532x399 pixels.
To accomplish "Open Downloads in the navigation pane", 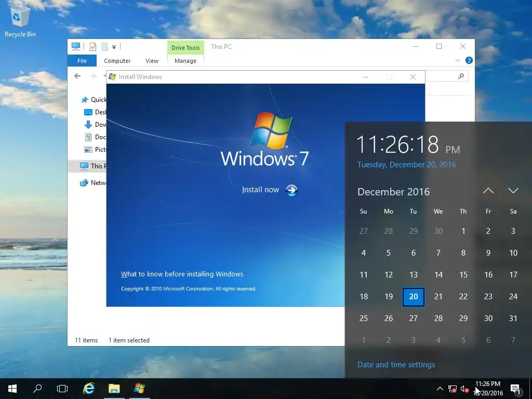I will (x=95, y=125).
